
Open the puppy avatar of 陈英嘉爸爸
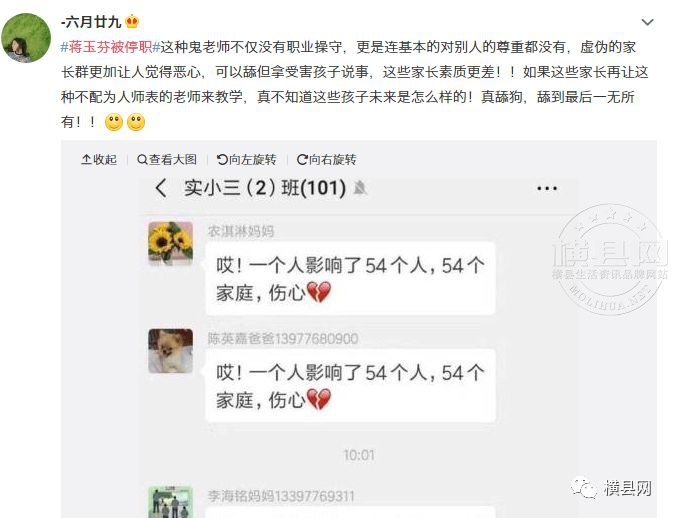pos(170,351)
